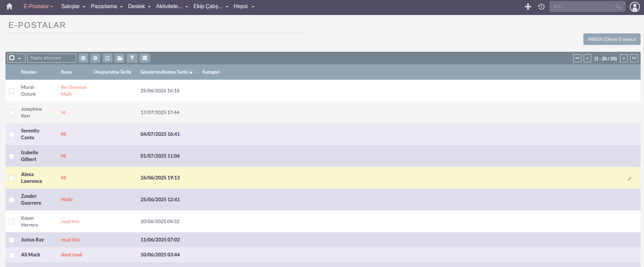Open the quick create plus icon
The height and width of the screenshot is (267, 644).
[528, 6]
